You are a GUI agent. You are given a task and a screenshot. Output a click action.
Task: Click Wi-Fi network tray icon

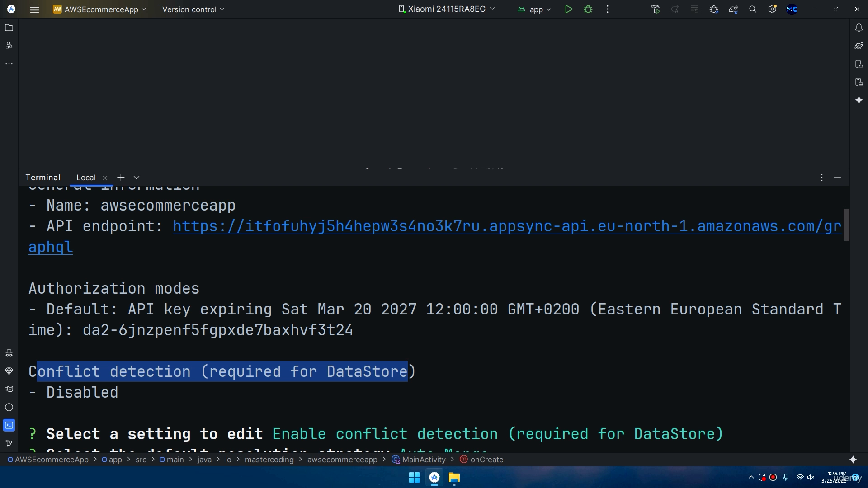[x=800, y=477]
